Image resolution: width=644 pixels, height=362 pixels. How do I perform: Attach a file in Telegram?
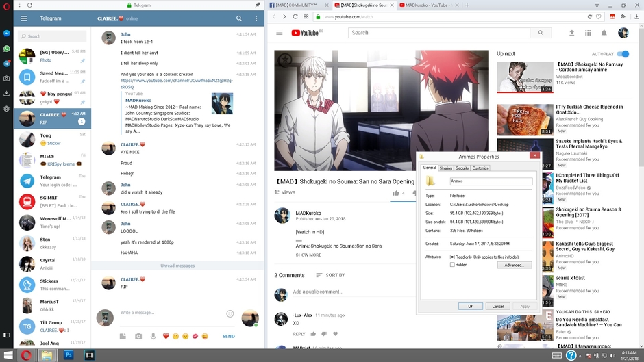[123, 336]
